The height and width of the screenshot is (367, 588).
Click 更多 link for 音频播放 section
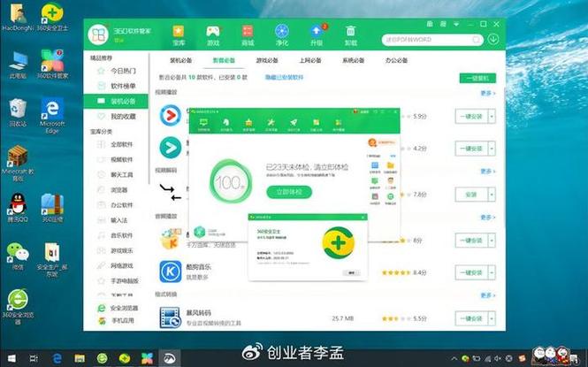pyautogui.click(x=488, y=218)
